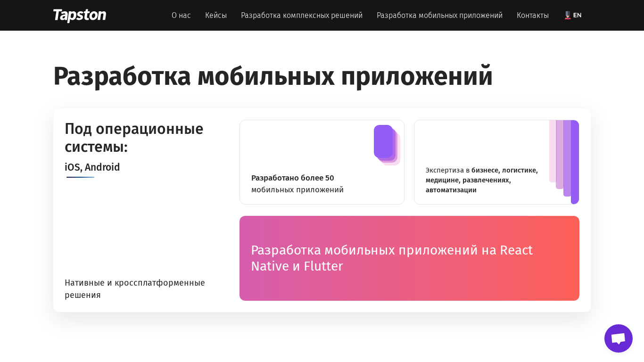Open the 'О нас' menu item
644x362 pixels.
coord(181,16)
